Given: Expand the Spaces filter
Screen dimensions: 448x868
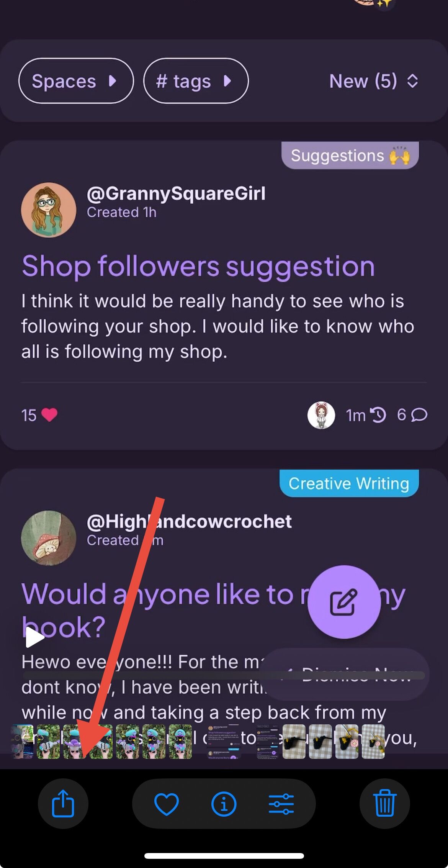Looking at the screenshot, I should pyautogui.click(x=76, y=81).
